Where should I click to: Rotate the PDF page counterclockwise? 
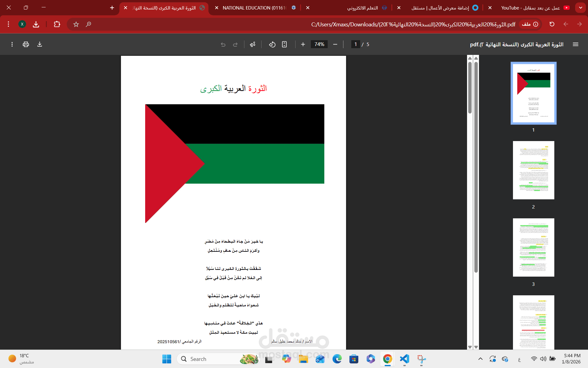point(272,44)
